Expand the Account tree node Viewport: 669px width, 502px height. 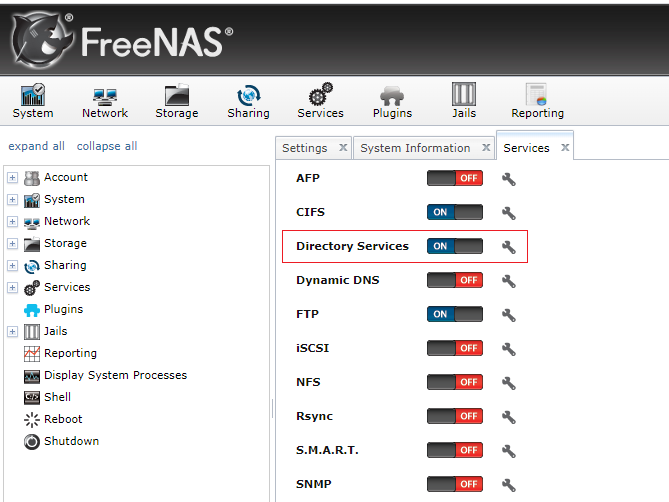click(12, 178)
